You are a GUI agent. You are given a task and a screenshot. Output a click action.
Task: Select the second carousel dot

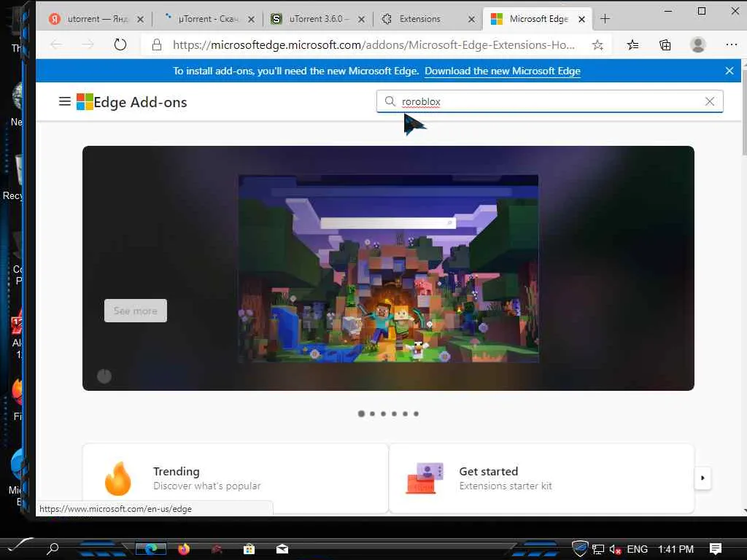click(372, 413)
